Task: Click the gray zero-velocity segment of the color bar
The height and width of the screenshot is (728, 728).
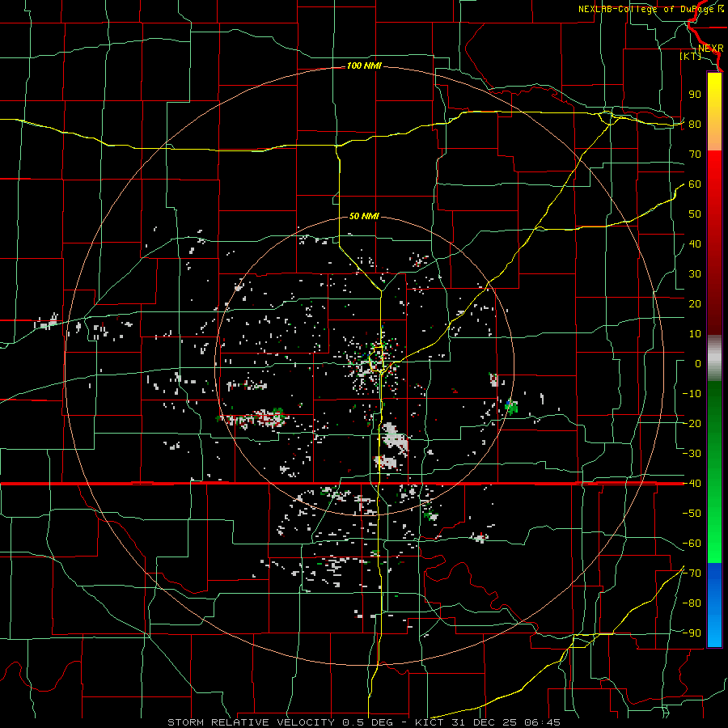Action: point(714,358)
